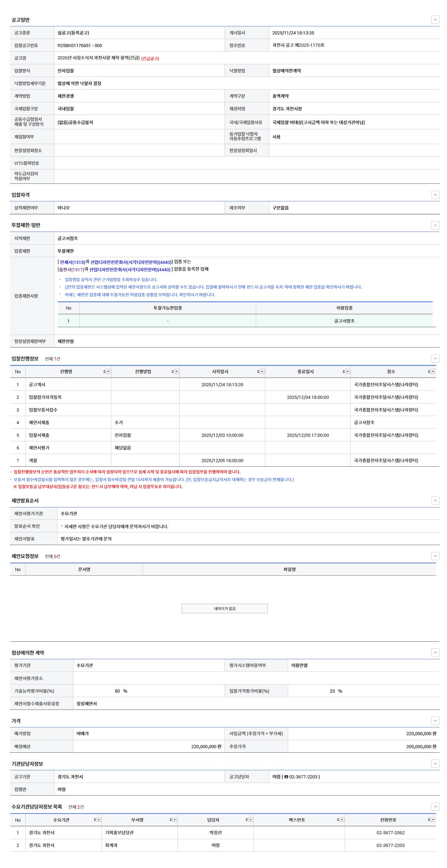This screenshot has height=868, width=447.
Task: Click the sort arrows for 시작일시
Action: (258, 372)
